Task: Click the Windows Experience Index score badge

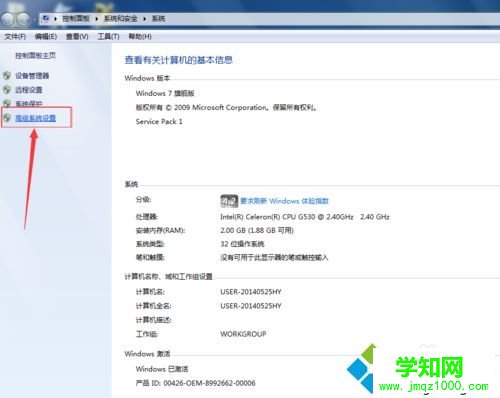Action: click(229, 201)
